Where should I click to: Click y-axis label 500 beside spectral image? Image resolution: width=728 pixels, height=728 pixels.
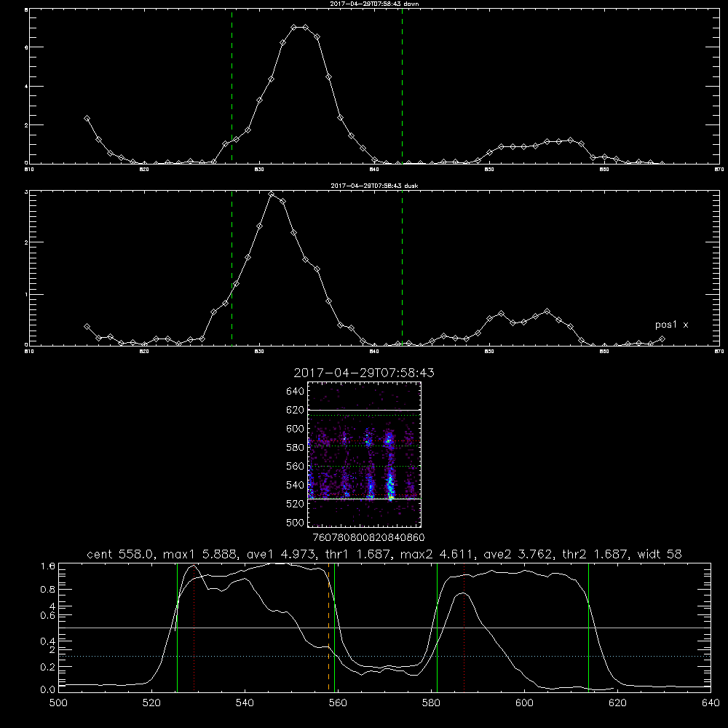click(x=296, y=523)
